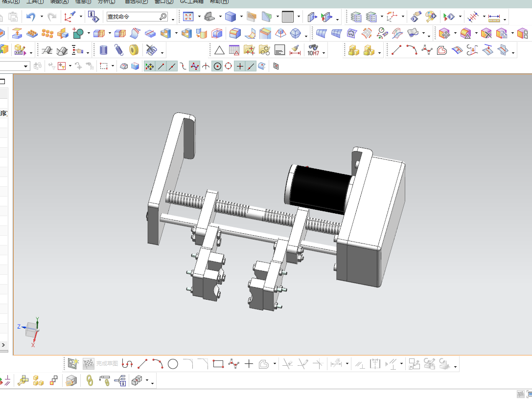532x399 pixels.
Task: Select the orange Pattern Feature cubes icon
Action: 47,33
